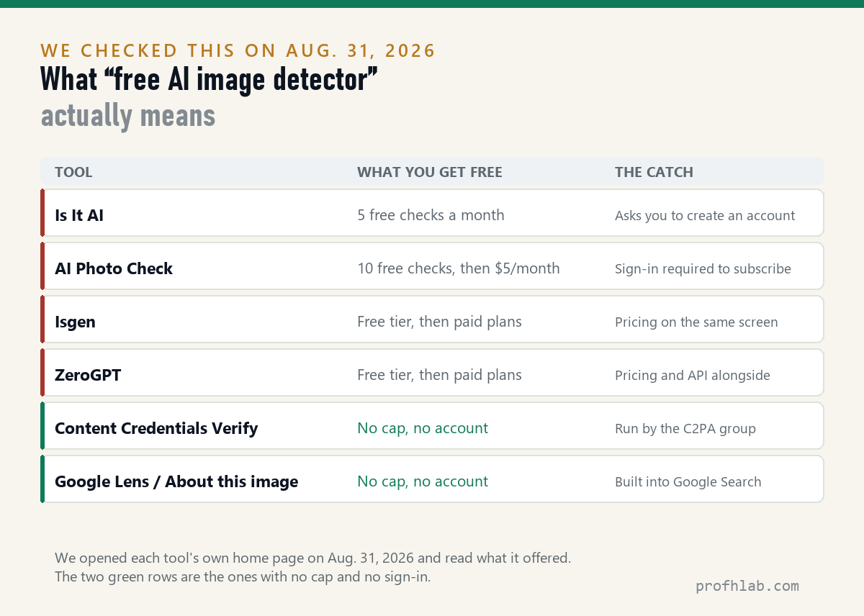The height and width of the screenshot is (616, 864).
Task: Click the "actually means" subtitle
Action: [128, 116]
